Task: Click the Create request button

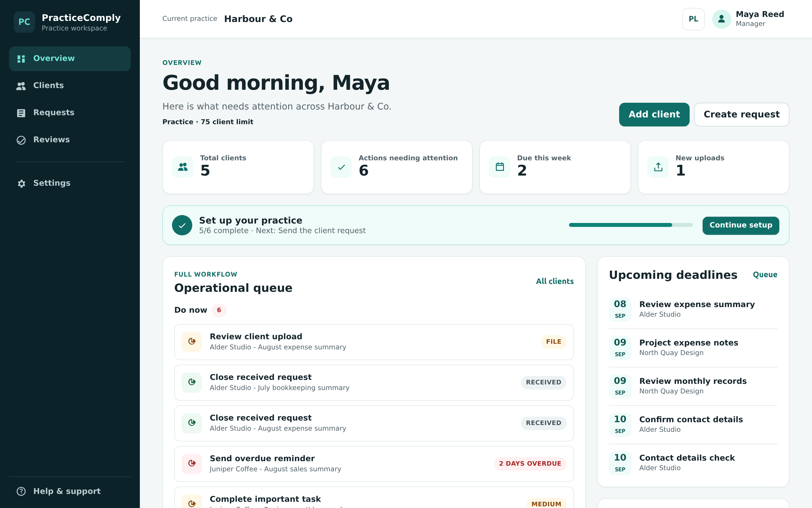Action: (741, 115)
